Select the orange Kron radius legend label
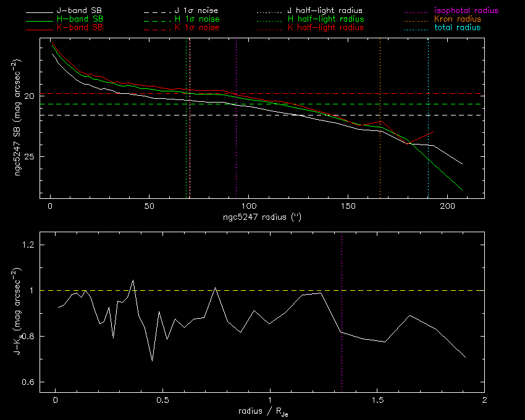This screenshot has height=420, width=525. pos(458,20)
